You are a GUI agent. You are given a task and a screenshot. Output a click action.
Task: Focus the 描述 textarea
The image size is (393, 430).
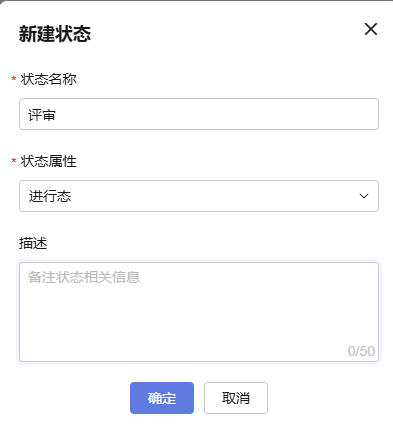199,312
